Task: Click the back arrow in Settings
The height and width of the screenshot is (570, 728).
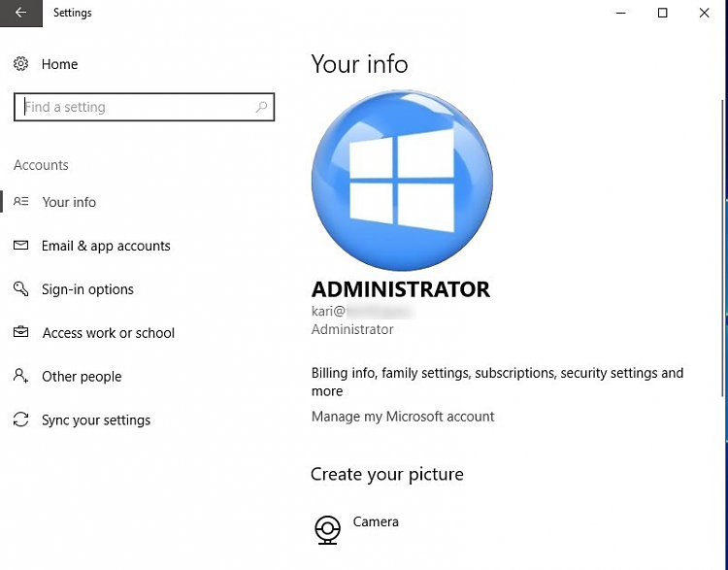Action: [x=21, y=13]
